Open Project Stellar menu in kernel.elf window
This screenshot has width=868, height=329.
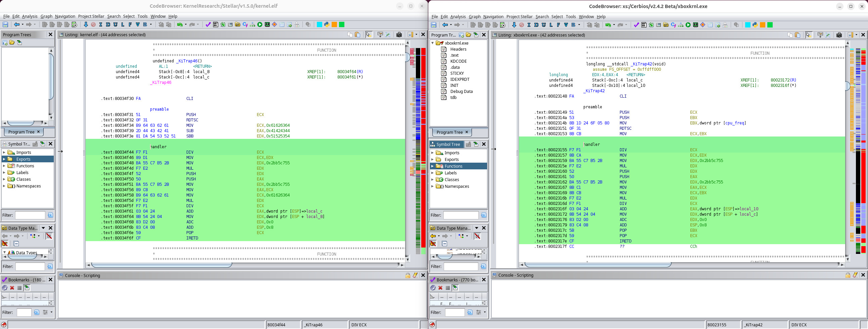point(91,16)
